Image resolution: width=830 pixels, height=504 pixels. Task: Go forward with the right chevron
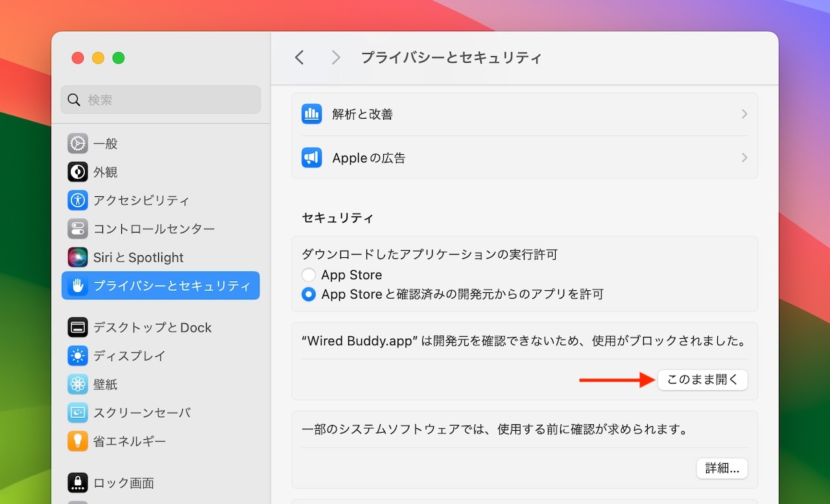[336, 58]
